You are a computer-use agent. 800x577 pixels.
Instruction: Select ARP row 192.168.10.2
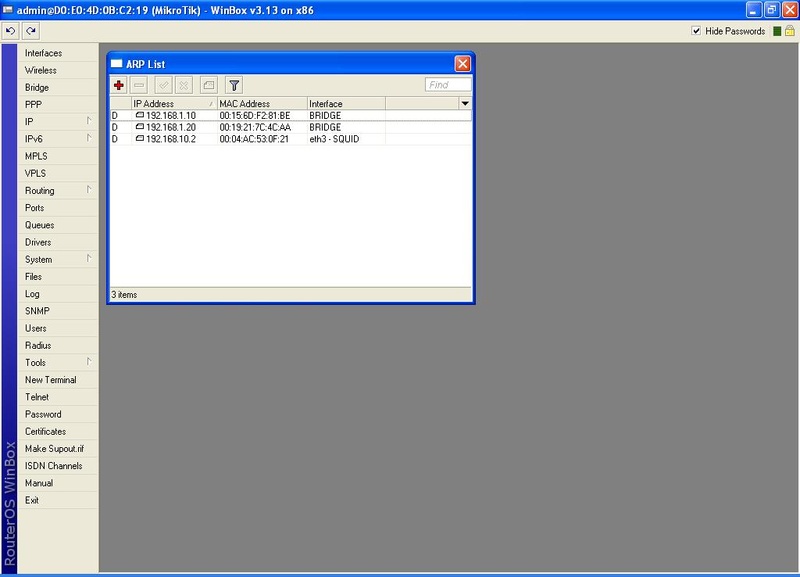click(x=291, y=139)
